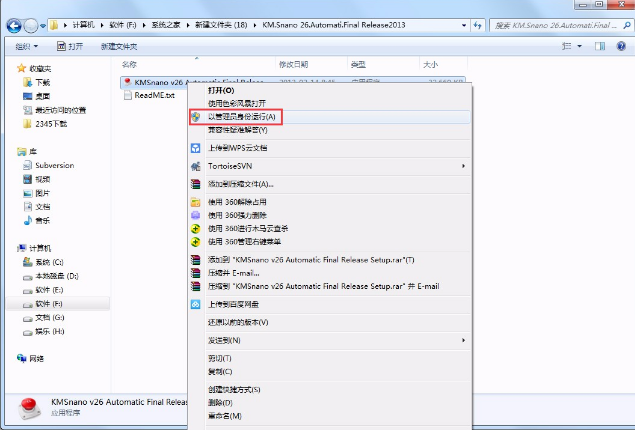The image size is (635, 432).
Task: Click the Forward navigation arrow
Action: pos(31,26)
